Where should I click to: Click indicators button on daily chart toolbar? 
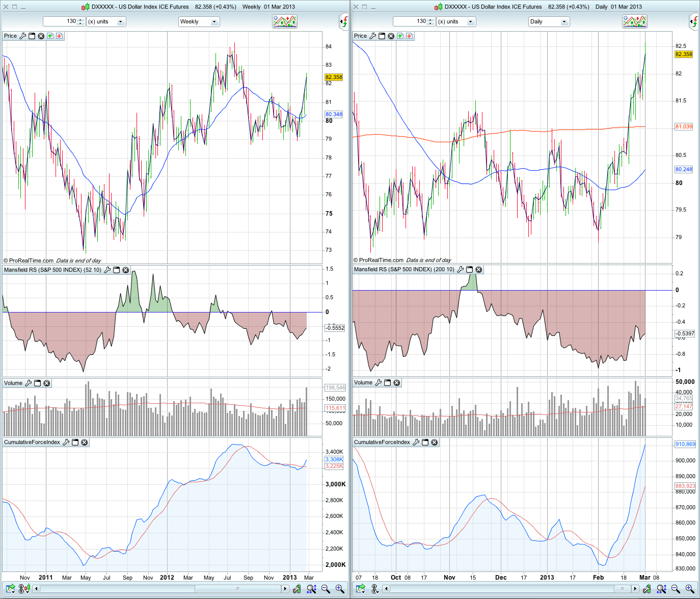click(634, 21)
